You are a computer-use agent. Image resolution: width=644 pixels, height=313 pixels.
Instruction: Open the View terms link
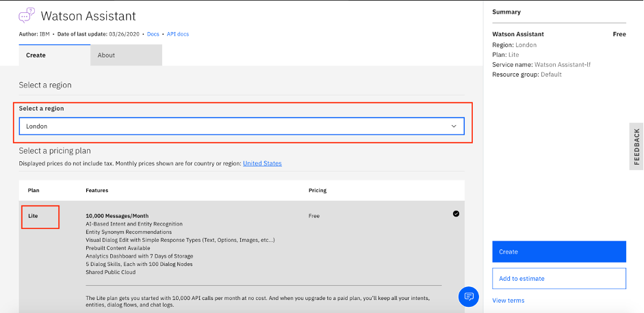(x=508, y=300)
